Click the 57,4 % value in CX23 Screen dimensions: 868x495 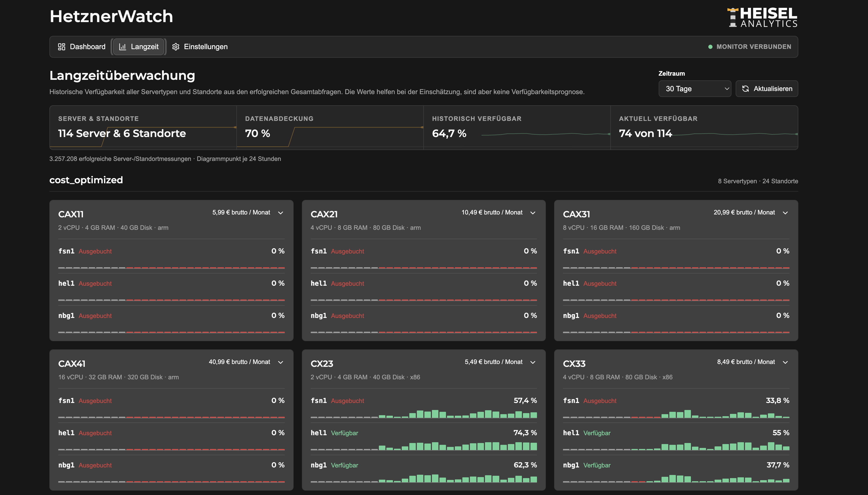click(525, 400)
